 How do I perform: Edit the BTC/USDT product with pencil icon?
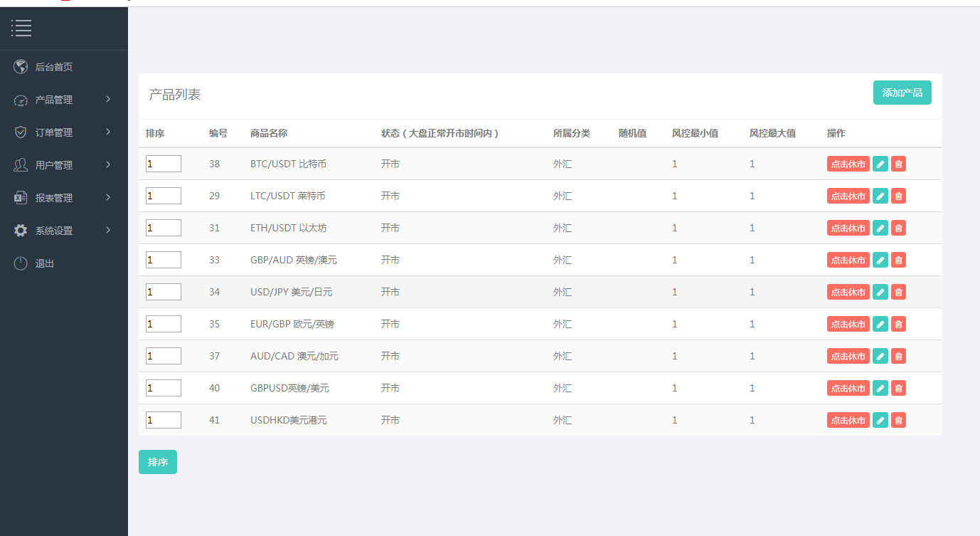click(880, 164)
